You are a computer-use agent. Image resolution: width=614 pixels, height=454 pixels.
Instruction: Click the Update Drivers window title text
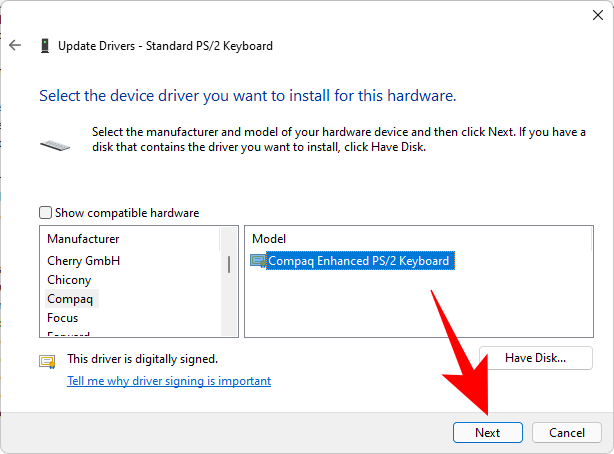(x=165, y=46)
